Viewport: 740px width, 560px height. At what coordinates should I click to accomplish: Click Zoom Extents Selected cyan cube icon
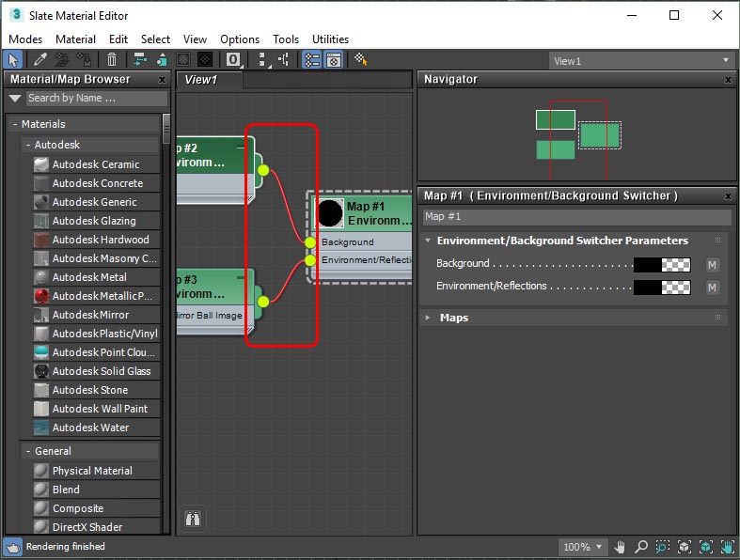tap(706, 547)
